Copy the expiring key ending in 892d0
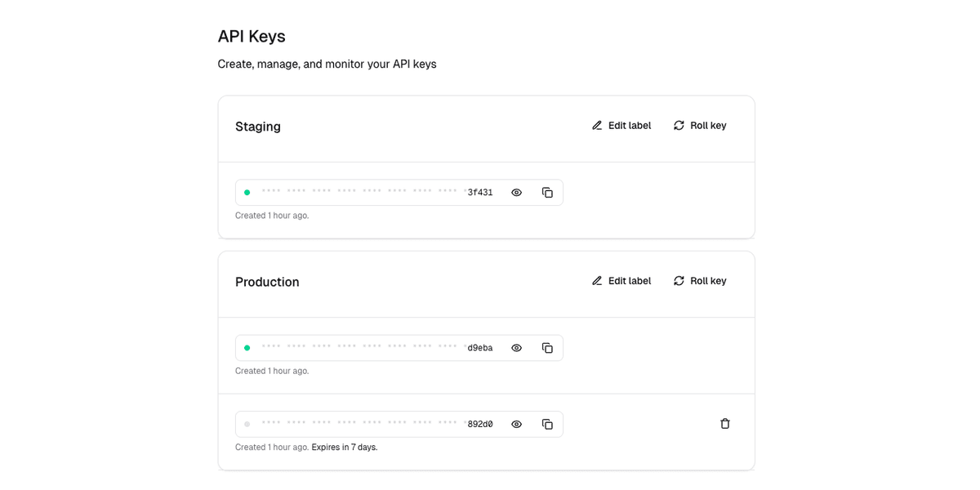This screenshot has height=490, width=980. pyautogui.click(x=547, y=424)
